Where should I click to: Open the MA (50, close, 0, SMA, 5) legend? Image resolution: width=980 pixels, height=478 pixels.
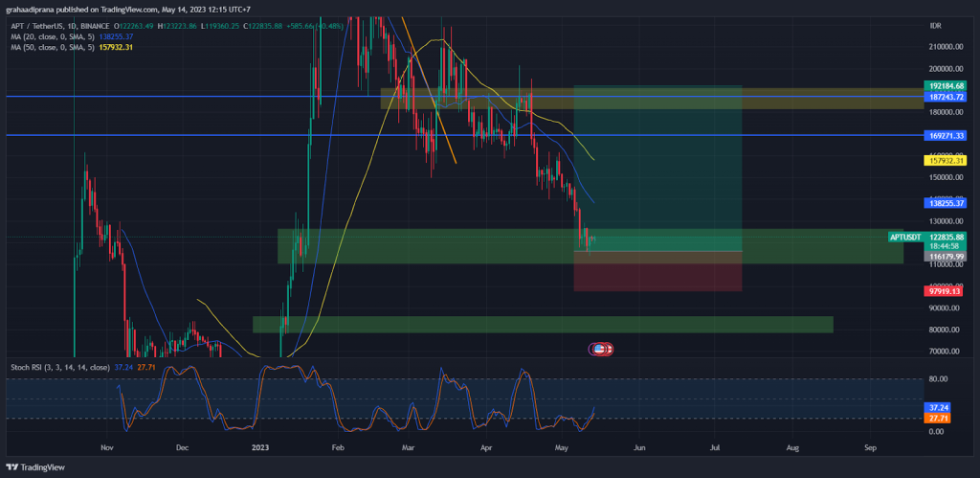(53, 47)
